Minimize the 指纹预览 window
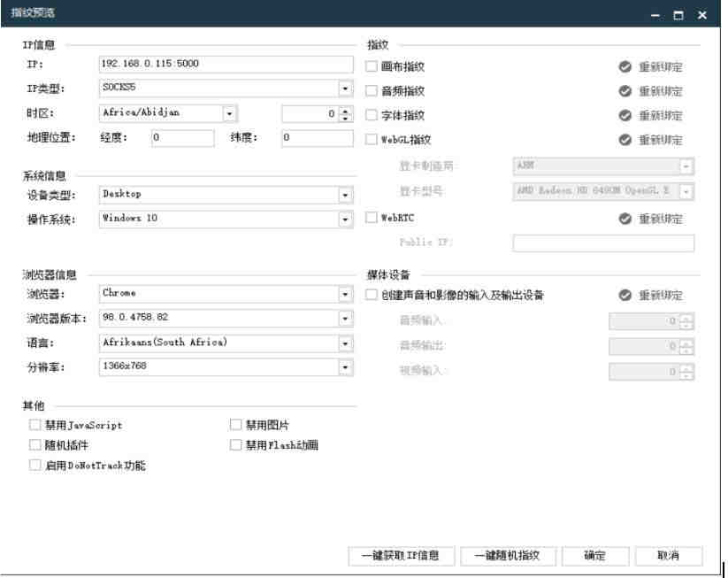The width and height of the screenshot is (728, 578). (655, 15)
